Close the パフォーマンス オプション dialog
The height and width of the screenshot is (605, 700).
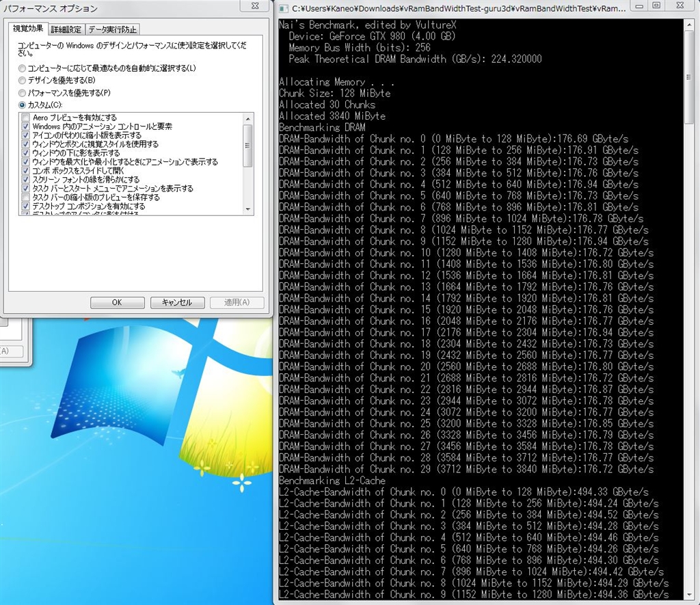[255, 5]
